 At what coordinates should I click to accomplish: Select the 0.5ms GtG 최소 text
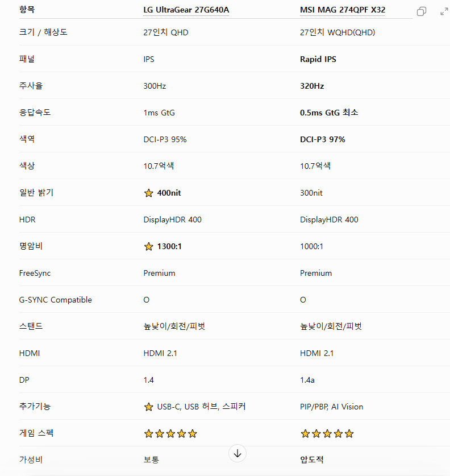[x=329, y=113]
